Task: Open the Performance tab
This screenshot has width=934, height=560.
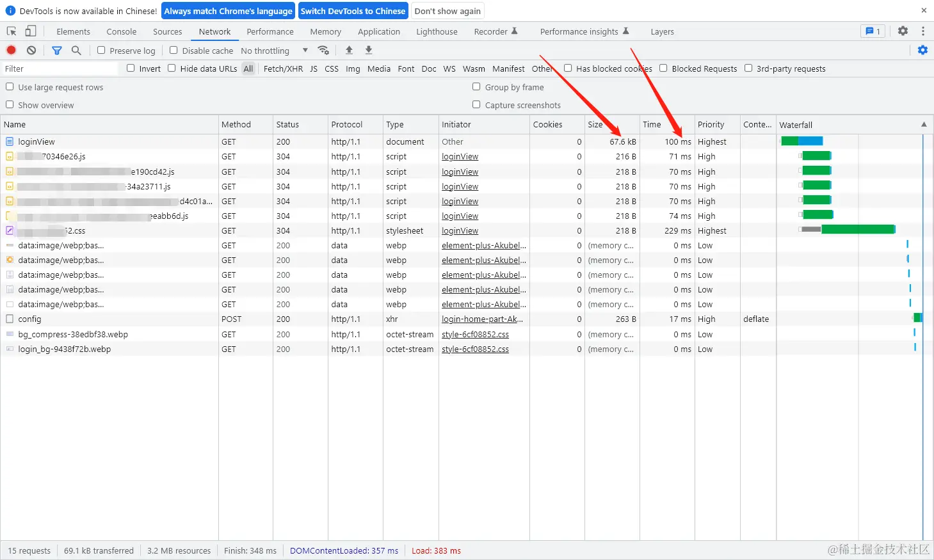Action: [x=270, y=31]
